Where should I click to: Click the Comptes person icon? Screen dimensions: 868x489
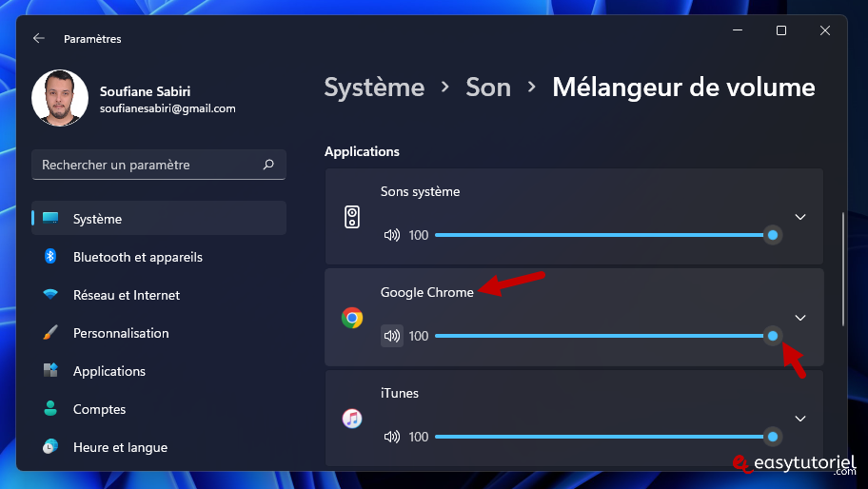pyautogui.click(x=50, y=408)
